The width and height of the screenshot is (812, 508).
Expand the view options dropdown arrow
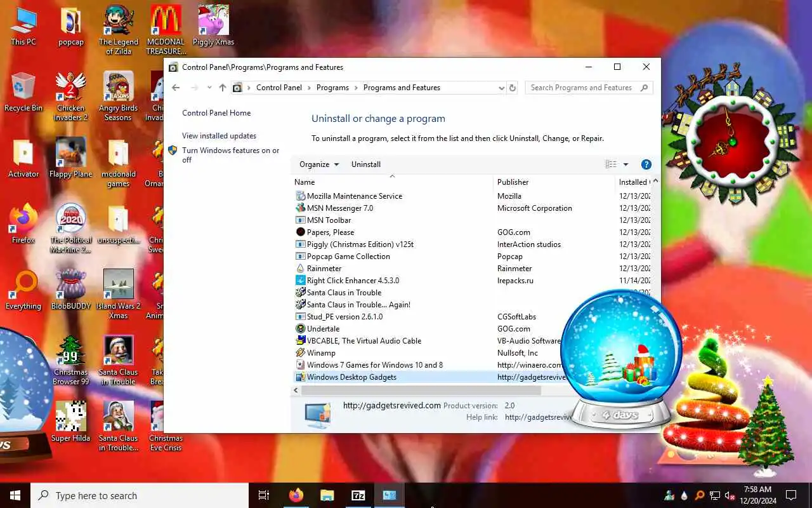[625, 164]
